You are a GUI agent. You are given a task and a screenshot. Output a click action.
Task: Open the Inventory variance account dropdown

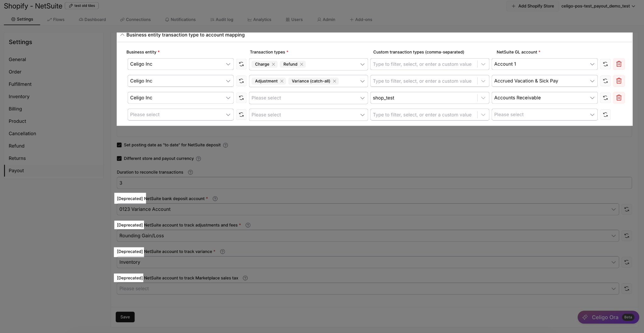tap(368, 262)
